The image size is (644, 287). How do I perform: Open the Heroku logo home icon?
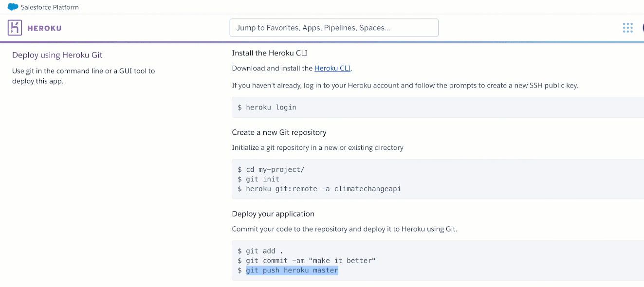pyautogui.click(x=15, y=28)
